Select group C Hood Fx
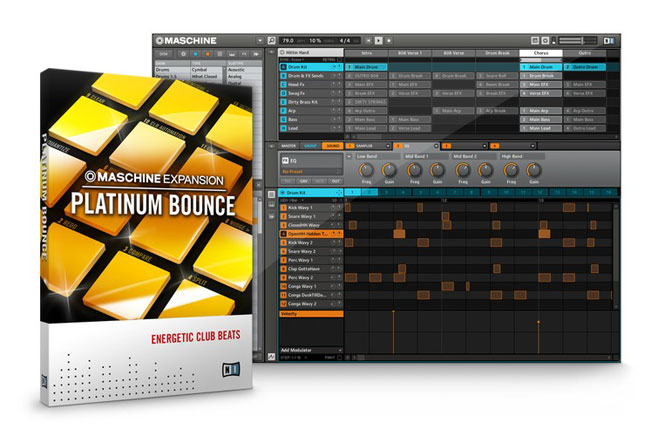This screenshot has width=665, height=443. coord(311,84)
